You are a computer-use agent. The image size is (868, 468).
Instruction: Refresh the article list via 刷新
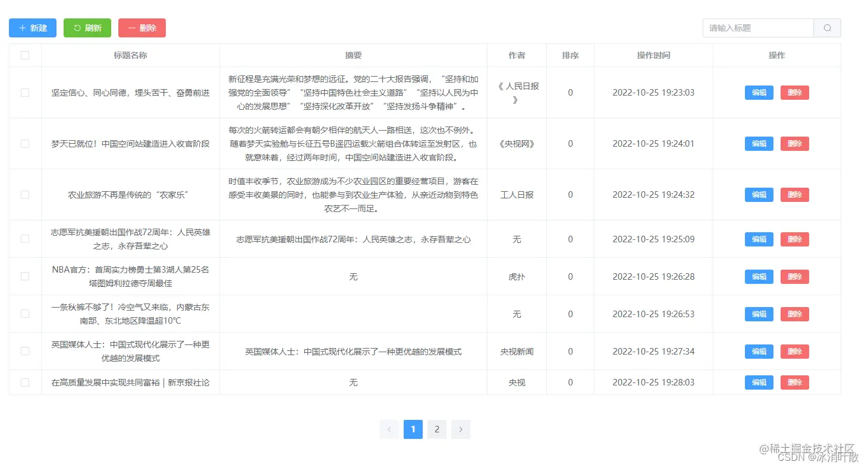[x=87, y=27]
